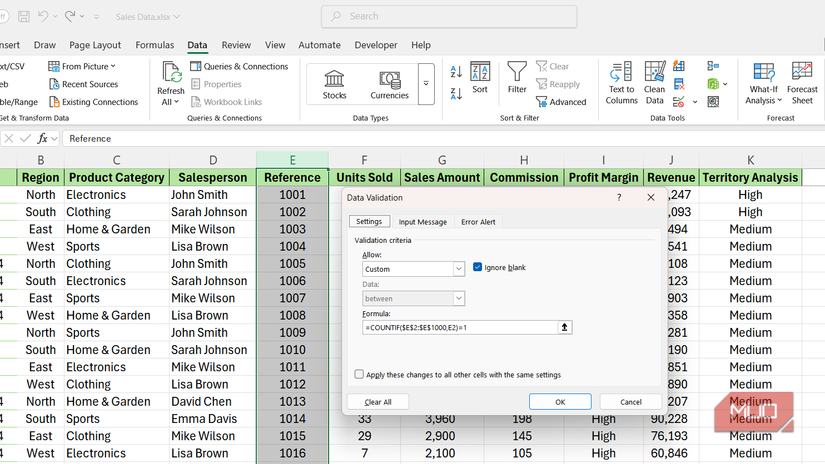Viewport: 825px width, 464px height.
Task: Select the Territory Analysis header cell
Action: tap(750, 177)
